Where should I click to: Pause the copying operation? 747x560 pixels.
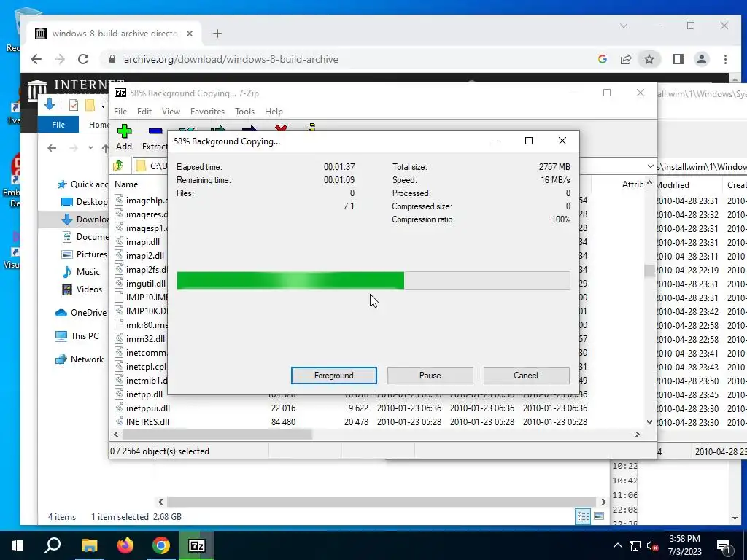430,376
